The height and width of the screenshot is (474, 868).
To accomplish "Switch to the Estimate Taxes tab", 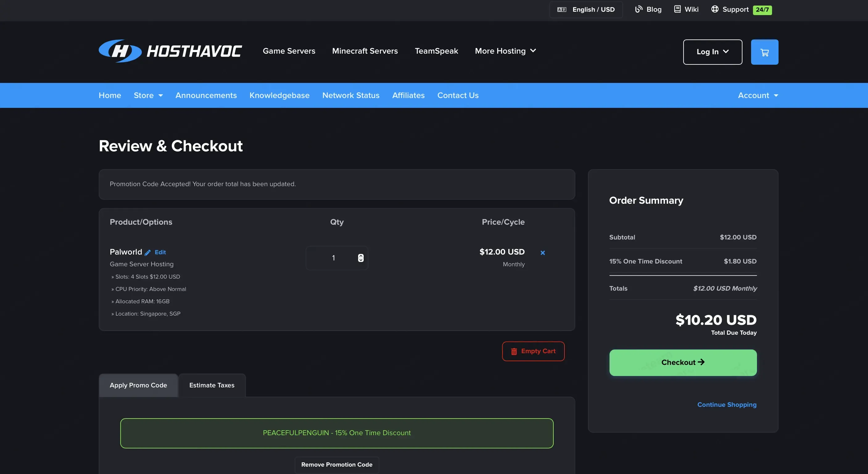I will (212, 385).
